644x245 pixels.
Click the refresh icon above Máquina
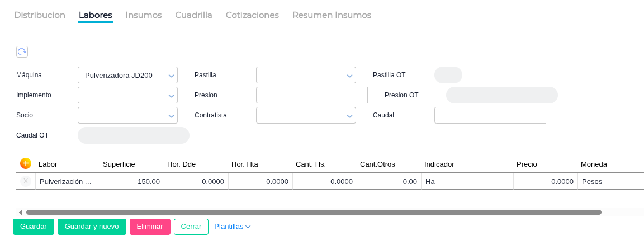point(22,52)
